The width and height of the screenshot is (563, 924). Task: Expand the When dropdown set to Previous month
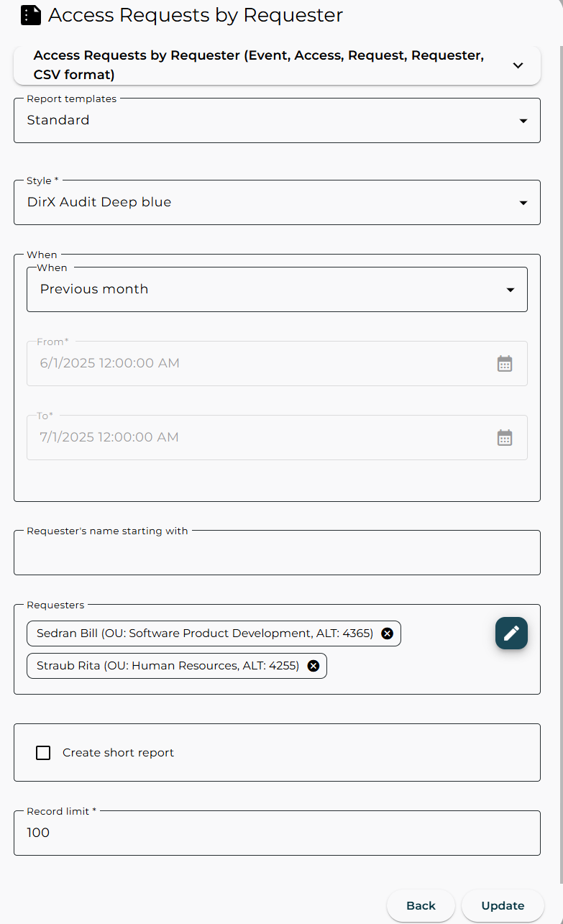(510, 289)
